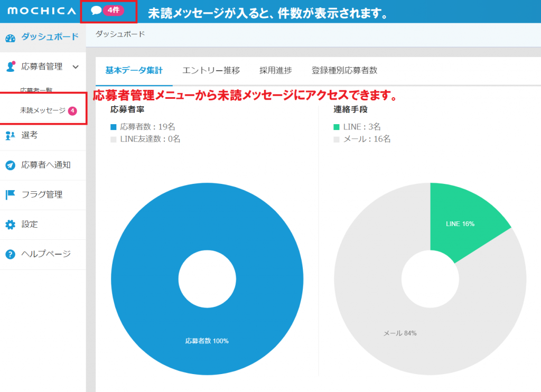This screenshot has width=541, height=392.
Task: Collapse the 応募者管理 chevron arrow
Action: [x=76, y=67]
